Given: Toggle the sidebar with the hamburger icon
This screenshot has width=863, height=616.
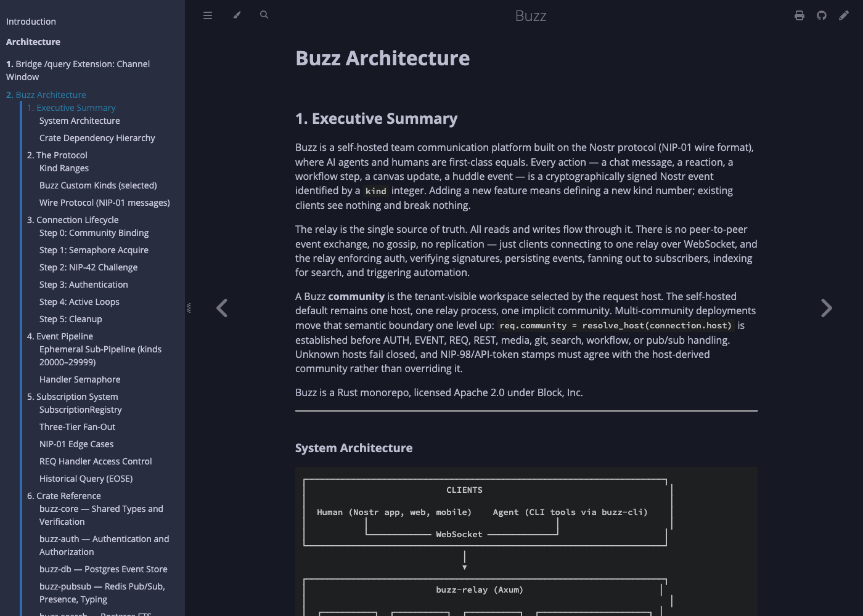Looking at the screenshot, I should click(x=208, y=15).
